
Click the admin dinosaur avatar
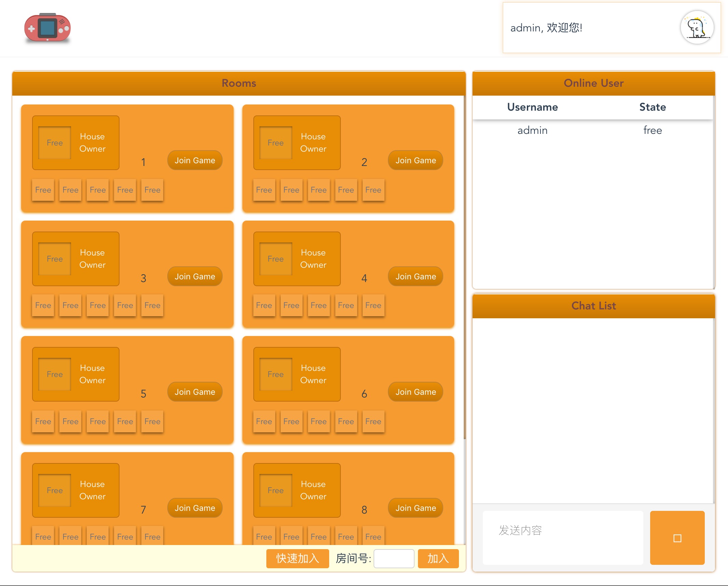click(697, 28)
